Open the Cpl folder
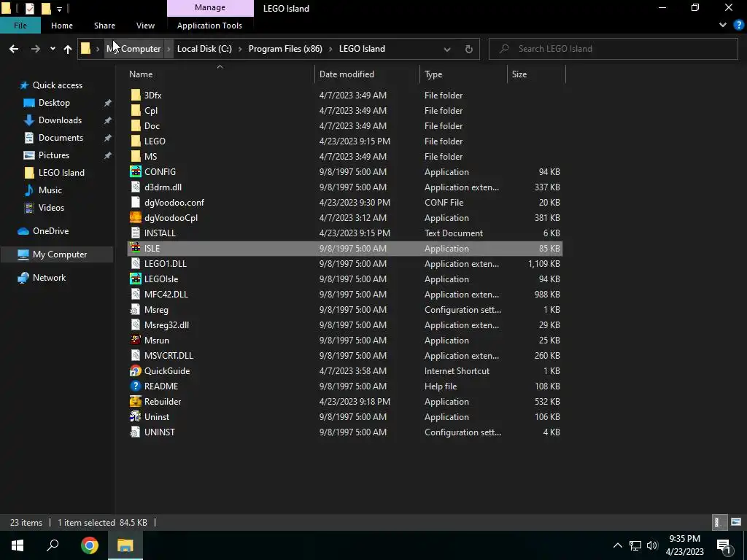Screen dimensions: 747x560 (150, 111)
